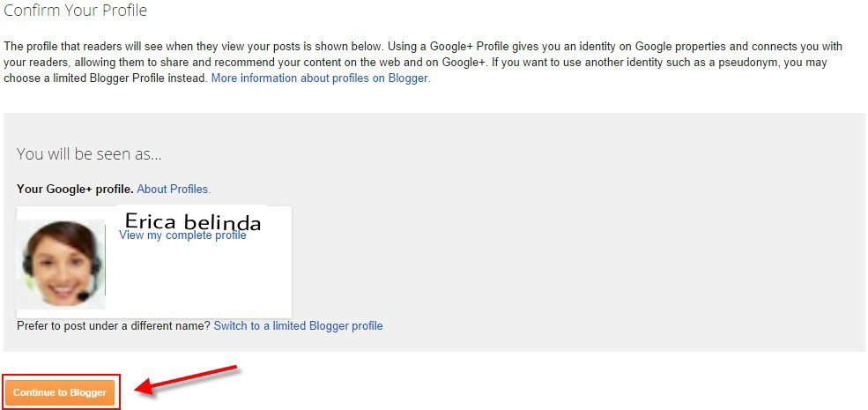
Task: Open the About Profiles link
Action: point(174,189)
